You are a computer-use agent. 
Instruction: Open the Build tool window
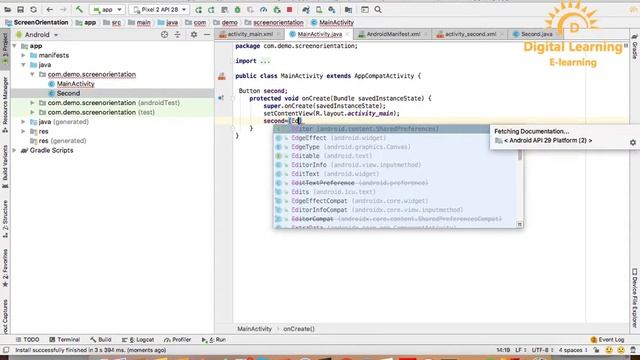(101, 340)
